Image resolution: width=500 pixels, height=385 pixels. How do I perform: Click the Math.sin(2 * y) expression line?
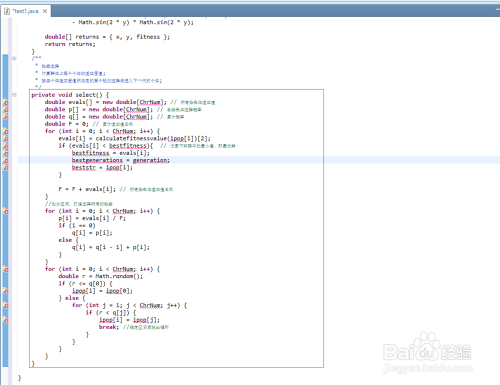(x=133, y=22)
